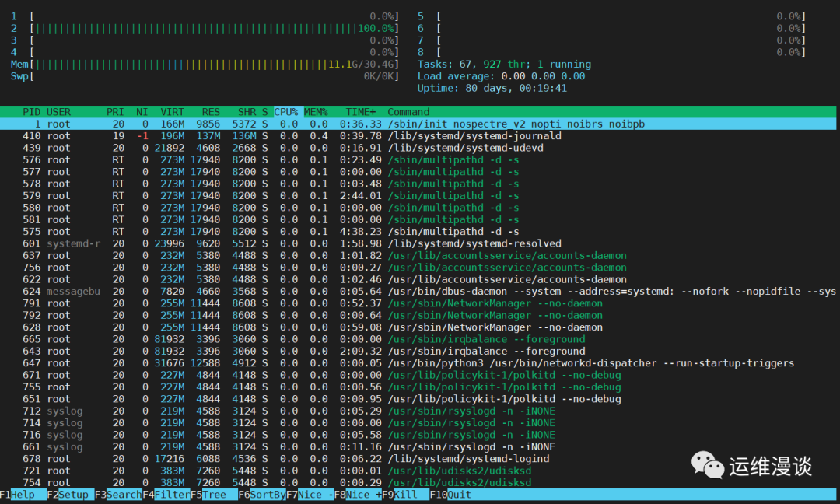Sort by the PRI column header

coord(115,112)
